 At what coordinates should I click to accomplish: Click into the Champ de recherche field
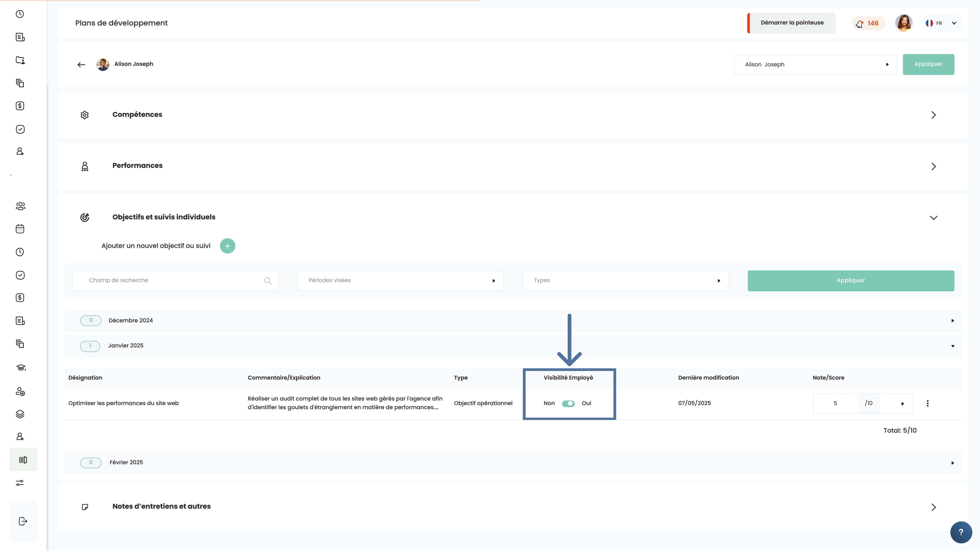171,281
